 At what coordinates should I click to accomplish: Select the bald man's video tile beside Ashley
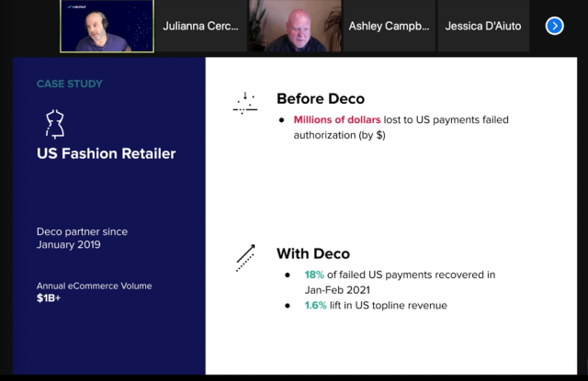pos(295,26)
